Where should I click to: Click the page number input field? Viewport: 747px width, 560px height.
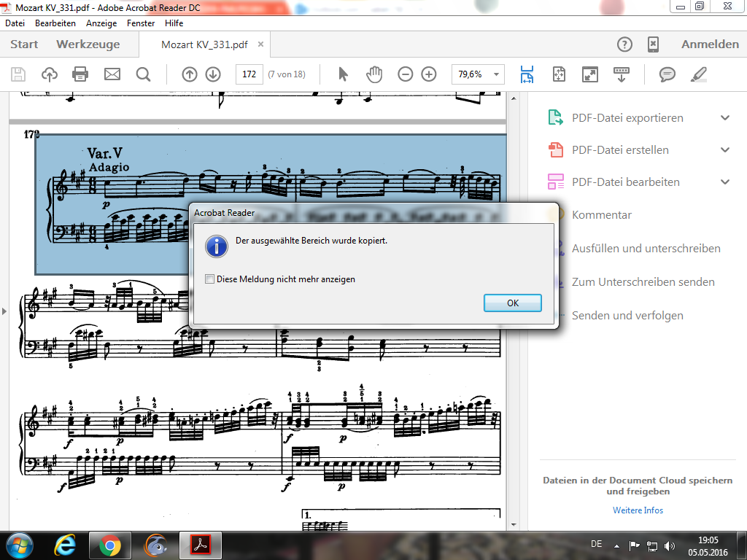click(x=249, y=74)
